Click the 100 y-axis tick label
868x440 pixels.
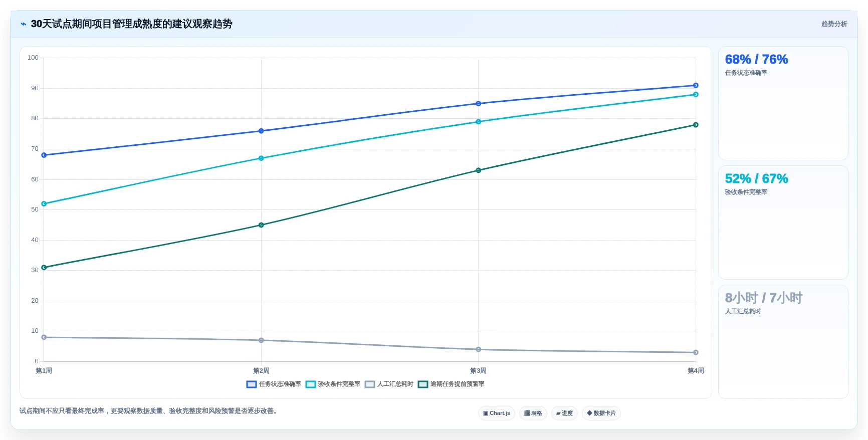coord(33,58)
